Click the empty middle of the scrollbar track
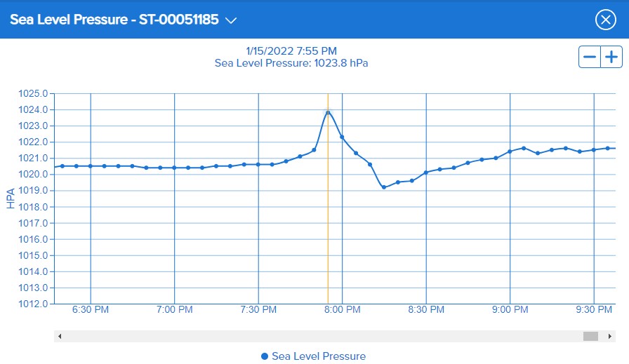The width and height of the screenshot is (629, 364). (x=323, y=337)
